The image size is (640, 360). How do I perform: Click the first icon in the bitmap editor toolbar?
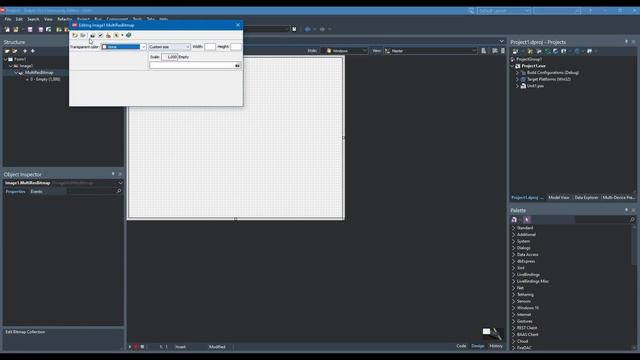click(x=75, y=36)
